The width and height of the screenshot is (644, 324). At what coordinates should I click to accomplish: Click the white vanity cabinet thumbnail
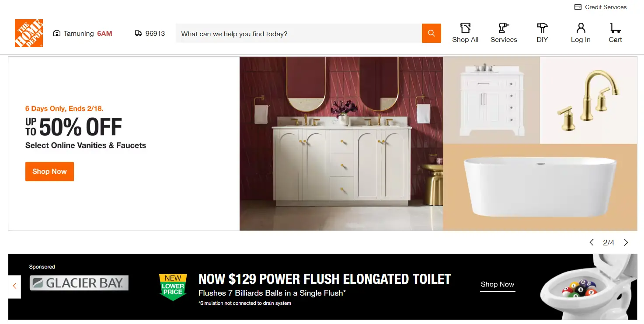pos(491,100)
